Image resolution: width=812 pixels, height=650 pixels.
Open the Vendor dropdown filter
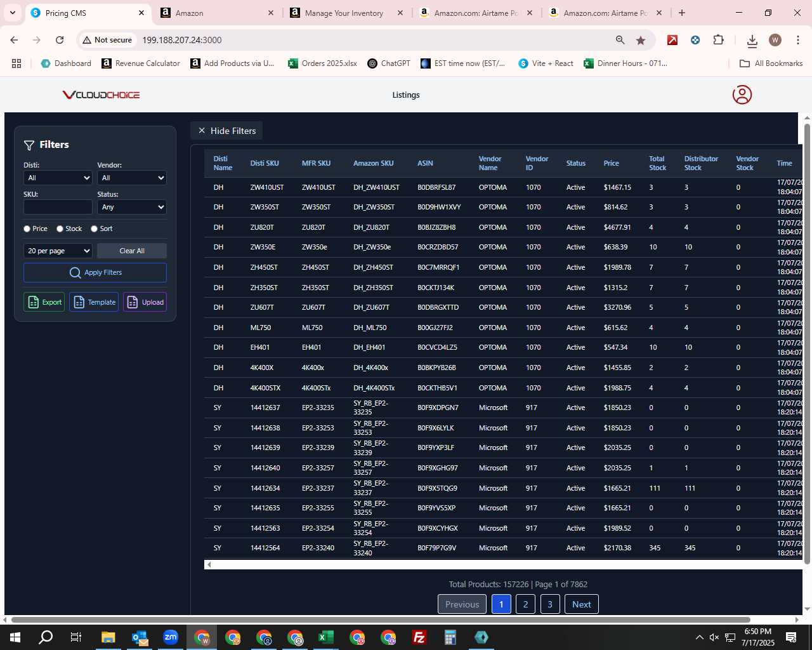pyautogui.click(x=132, y=178)
